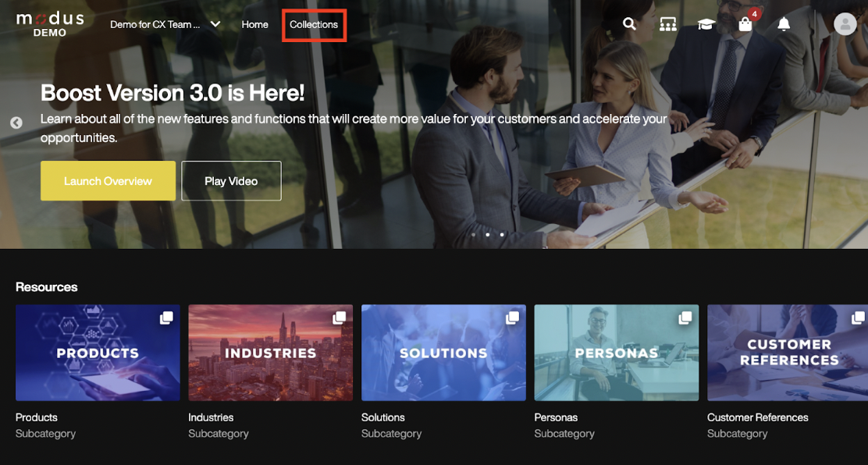
Task: Select the first carousel dot indicator
Action: [473, 234]
